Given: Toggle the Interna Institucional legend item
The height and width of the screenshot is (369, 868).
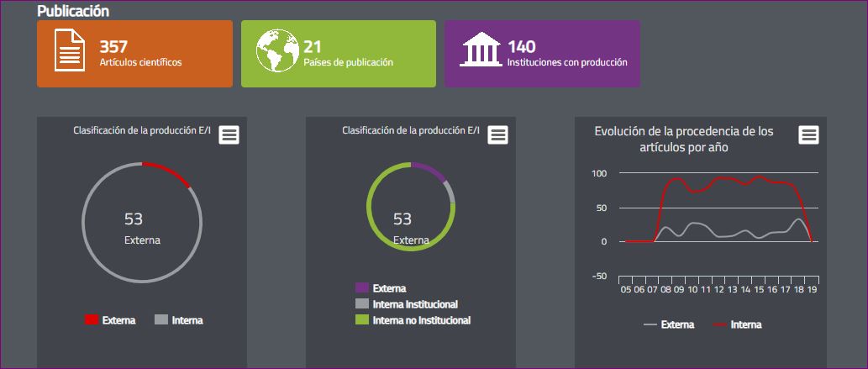Looking at the screenshot, I should [407, 304].
